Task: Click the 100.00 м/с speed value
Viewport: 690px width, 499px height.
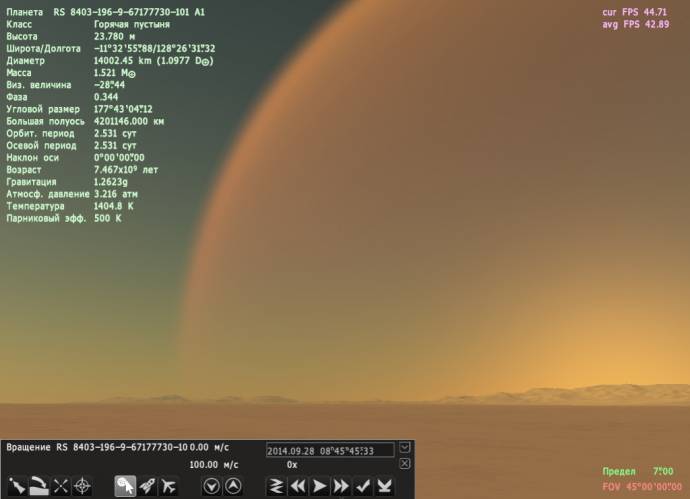Action: coord(213,465)
